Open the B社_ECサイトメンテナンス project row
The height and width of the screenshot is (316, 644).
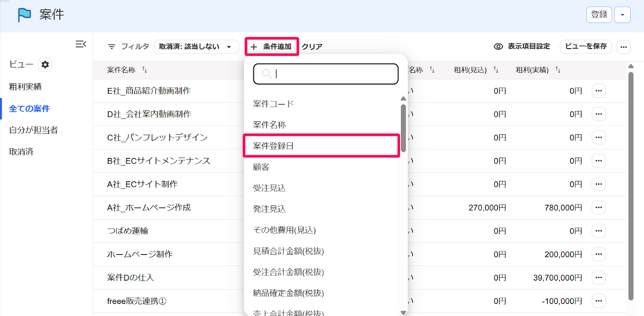coord(159,161)
